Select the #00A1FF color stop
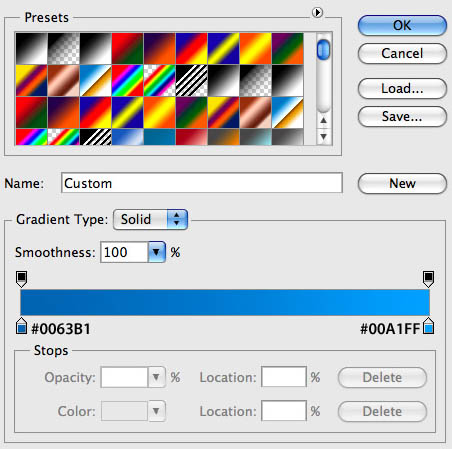 point(428,326)
